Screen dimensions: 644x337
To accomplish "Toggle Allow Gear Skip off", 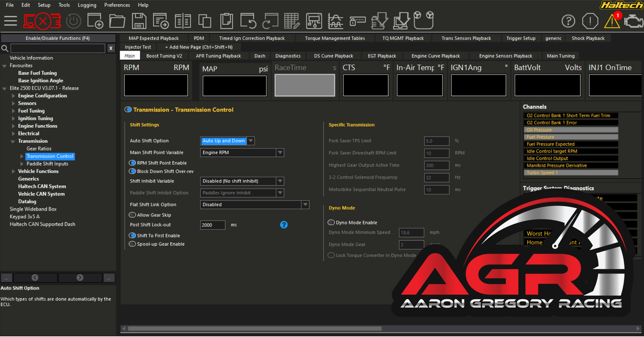I will coord(132,215).
